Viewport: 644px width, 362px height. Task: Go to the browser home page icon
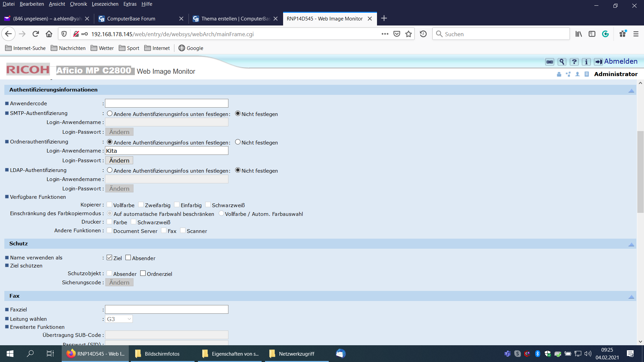click(49, 34)
